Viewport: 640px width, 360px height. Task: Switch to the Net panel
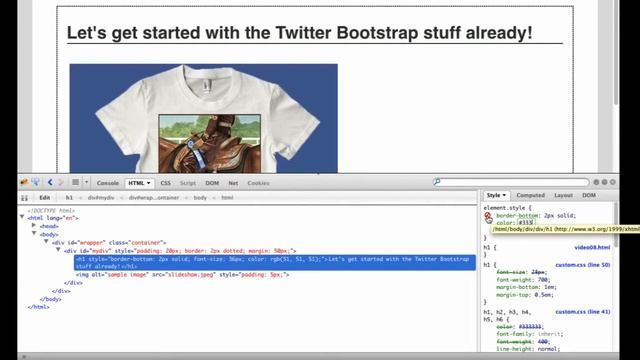coord(233,183)
